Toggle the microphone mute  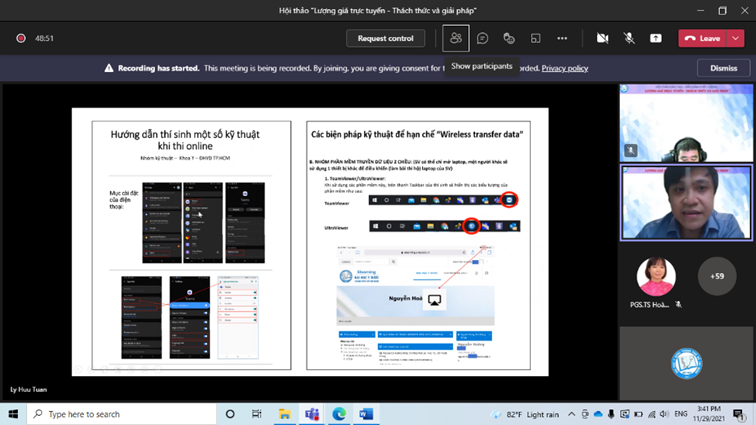tap(629, 38)
